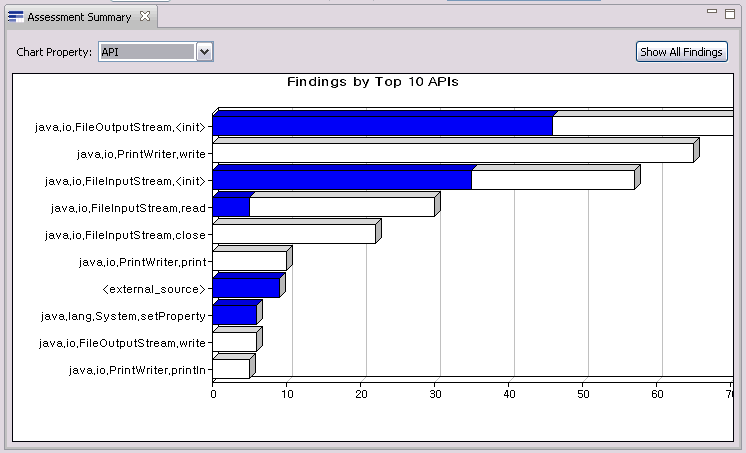Switch to the Assessment Summary tab
Viewport: 746px width, 453px height.
79,17
